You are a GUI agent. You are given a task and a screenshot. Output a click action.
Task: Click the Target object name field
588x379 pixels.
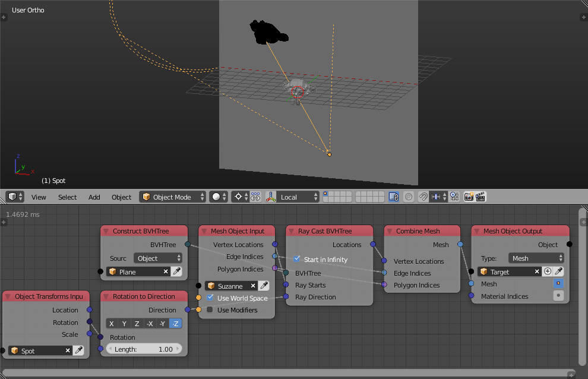coord(510,271)
